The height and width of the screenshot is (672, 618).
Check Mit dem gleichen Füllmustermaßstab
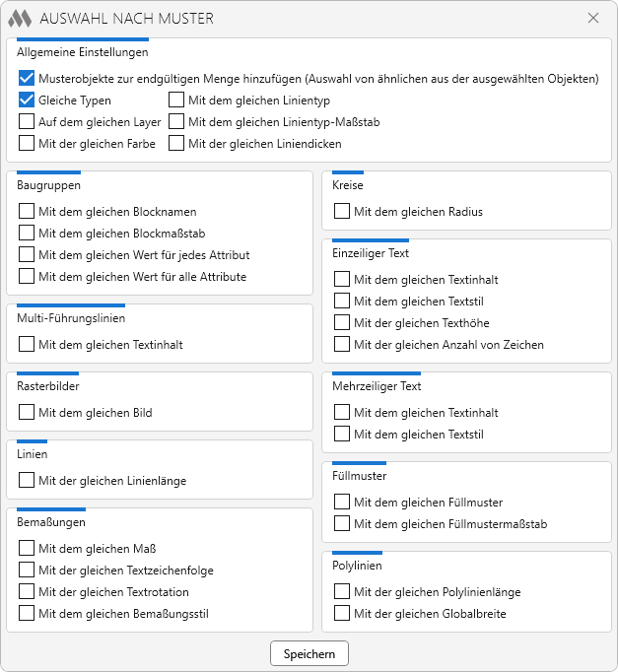click(342, 523)
